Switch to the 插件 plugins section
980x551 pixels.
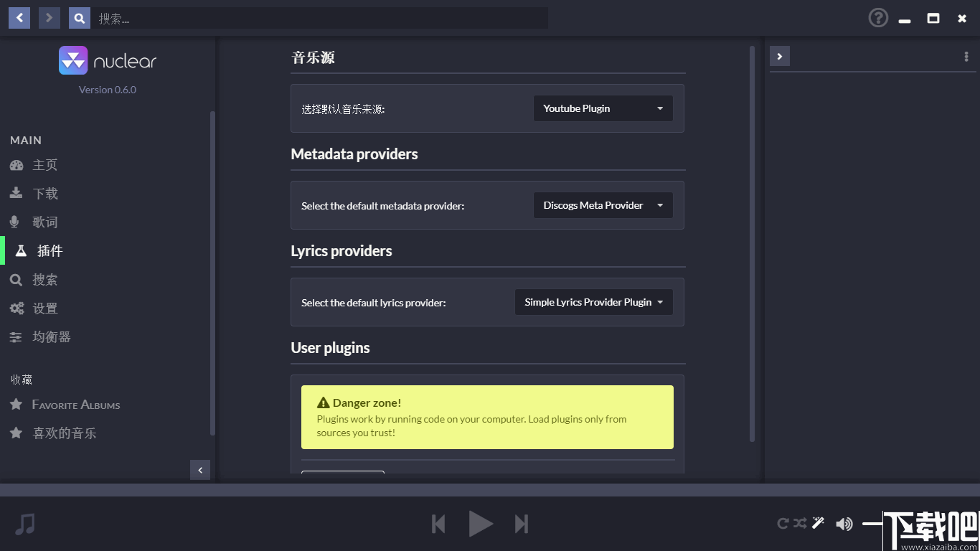pos(50,250)
